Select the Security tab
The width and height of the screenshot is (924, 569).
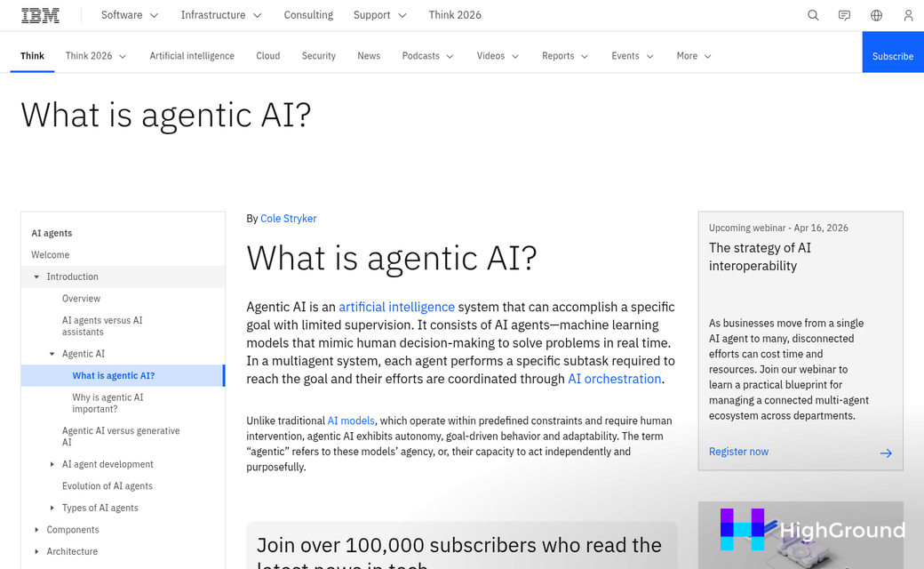pyautogui.click(x=319, y=56)
